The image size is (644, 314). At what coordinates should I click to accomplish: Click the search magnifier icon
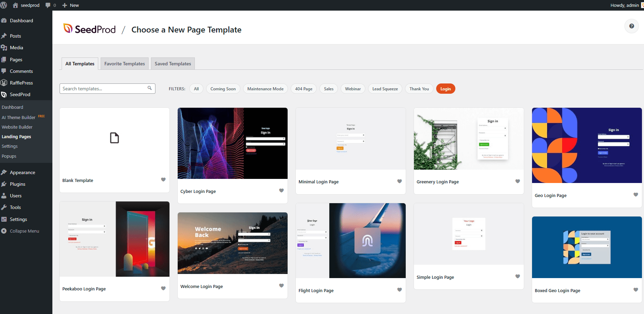click(x=150, y=88)
